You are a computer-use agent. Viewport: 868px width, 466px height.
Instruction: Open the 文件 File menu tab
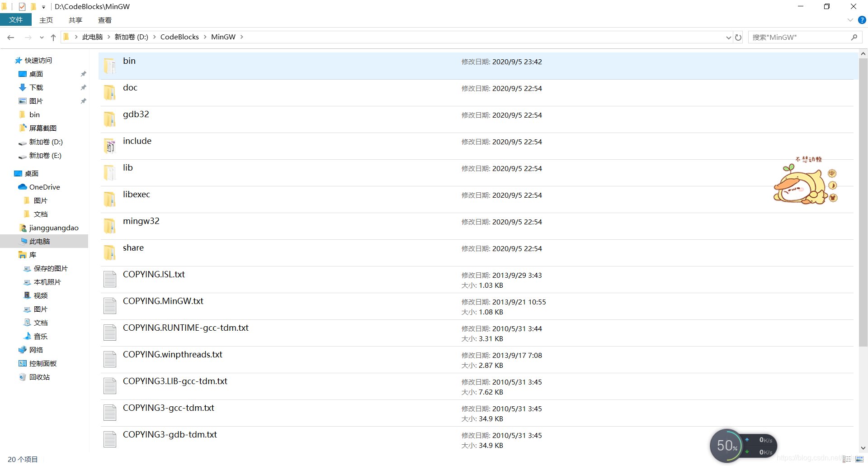coord(16,20)
